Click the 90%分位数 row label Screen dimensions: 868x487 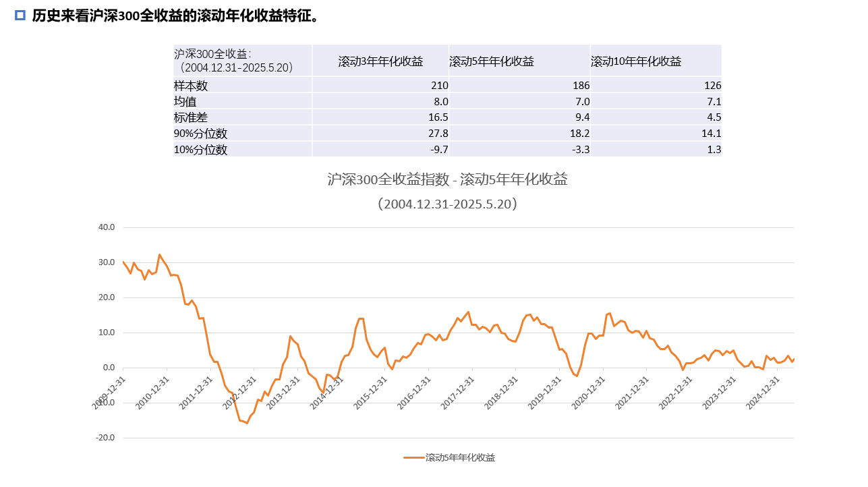pos(200,134)
